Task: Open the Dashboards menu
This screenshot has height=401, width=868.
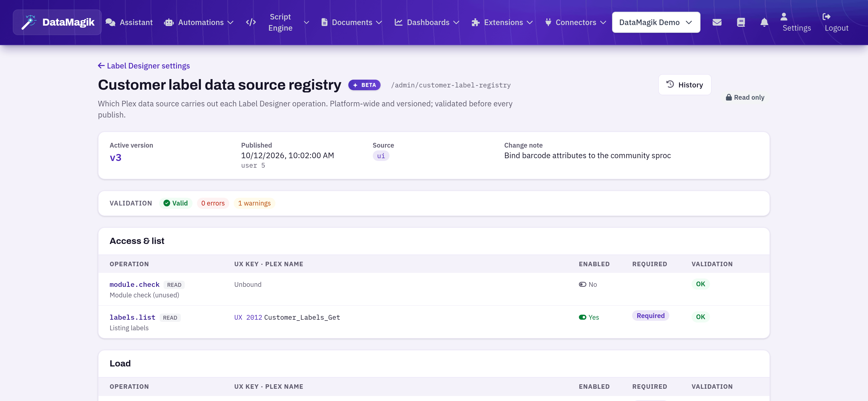Action: [x=427, y=22]
